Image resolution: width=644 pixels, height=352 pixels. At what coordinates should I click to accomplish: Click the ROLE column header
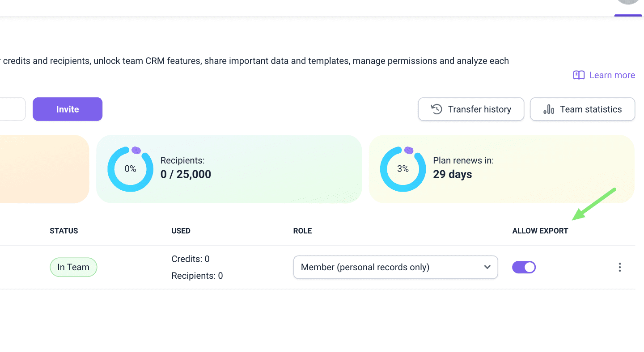(x=302, y=231)
